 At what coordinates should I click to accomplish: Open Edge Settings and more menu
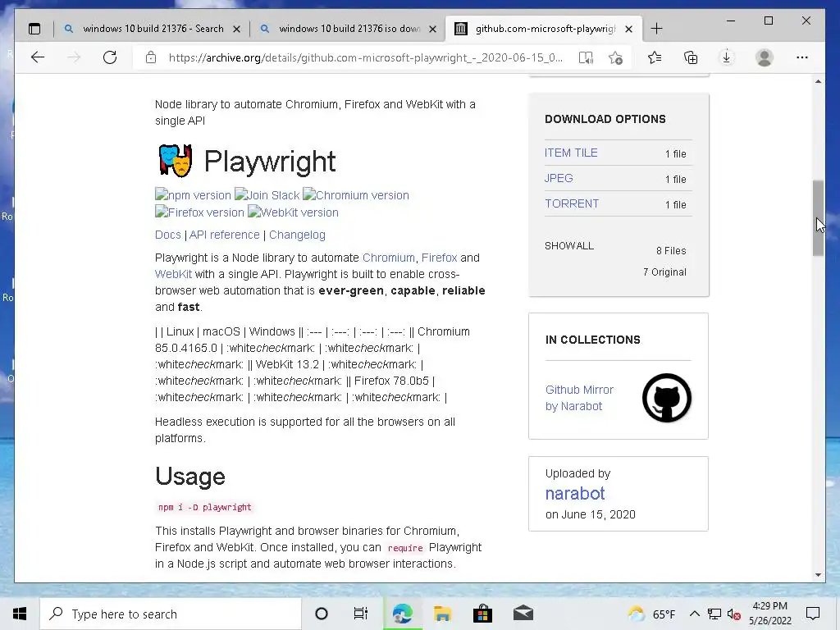(x=802, y=57)
